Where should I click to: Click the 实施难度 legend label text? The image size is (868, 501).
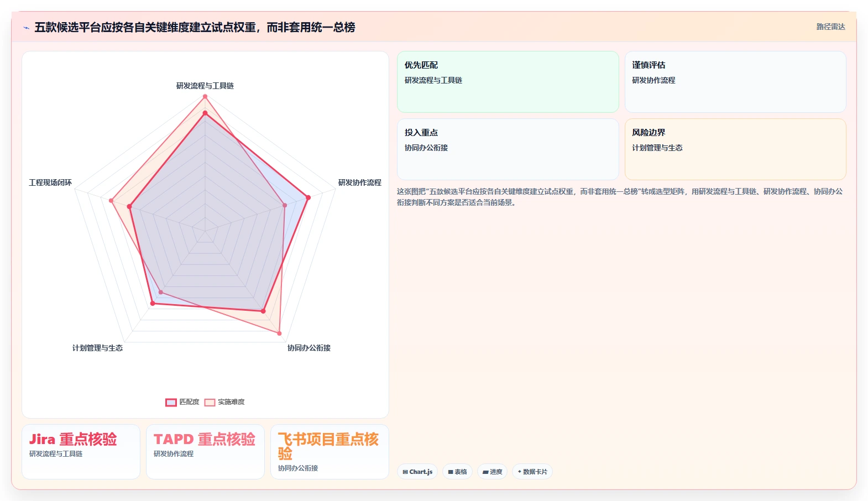click(x=231, y=402)
